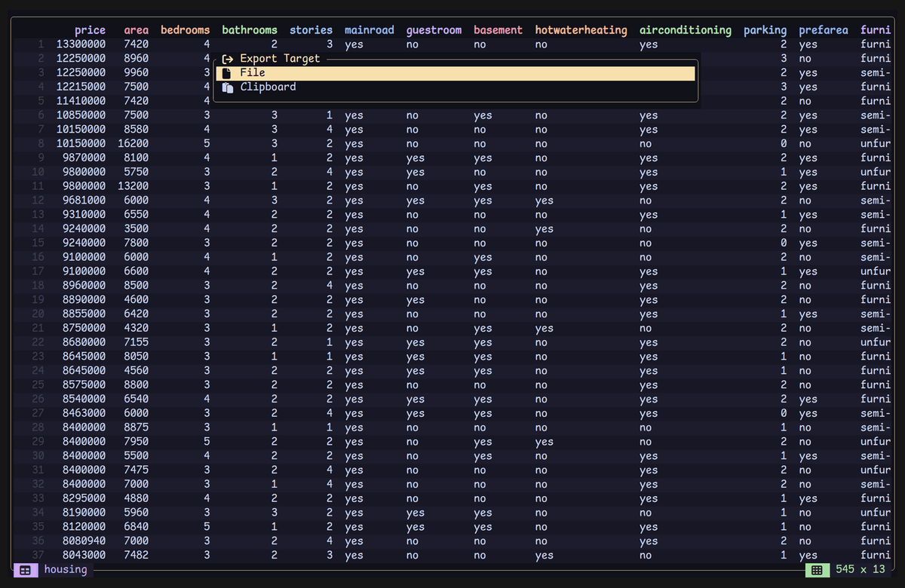Image resolution: width=905 pixels, height=588 pixels.
Task: Click the area cell 13200
Action: click(133, 186)
